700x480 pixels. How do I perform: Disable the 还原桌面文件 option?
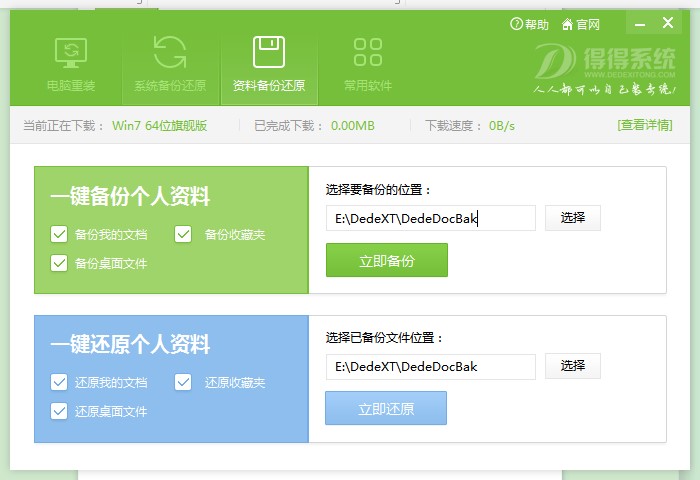click(x=59, y=412)
